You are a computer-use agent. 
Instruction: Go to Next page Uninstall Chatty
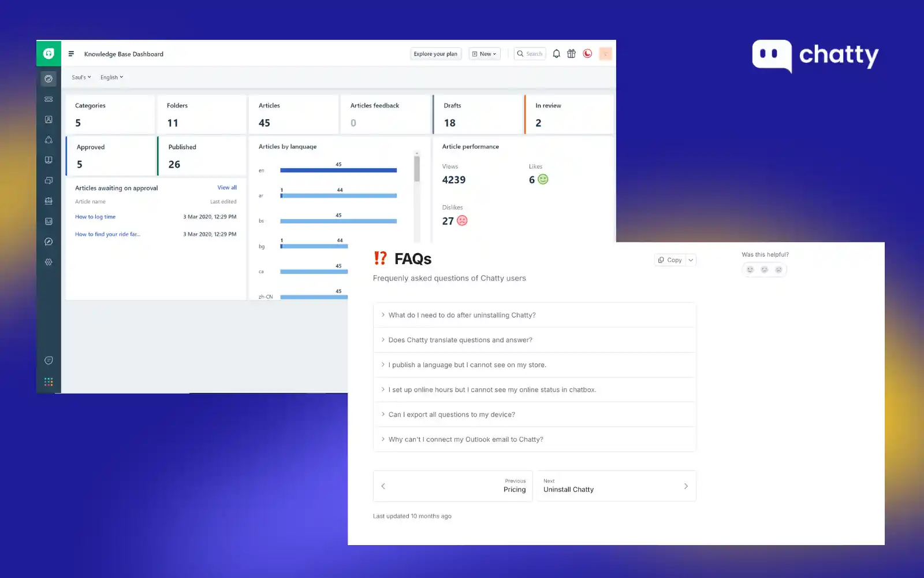tap(616, 486)
